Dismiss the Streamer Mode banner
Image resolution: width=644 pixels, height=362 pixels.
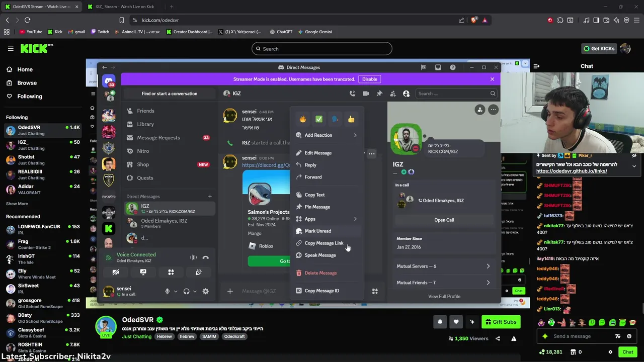tap(492, 79)
